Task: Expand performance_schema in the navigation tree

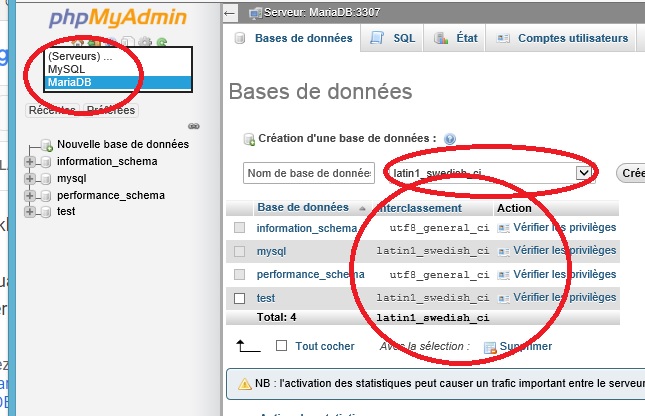Action: point(30,195)
